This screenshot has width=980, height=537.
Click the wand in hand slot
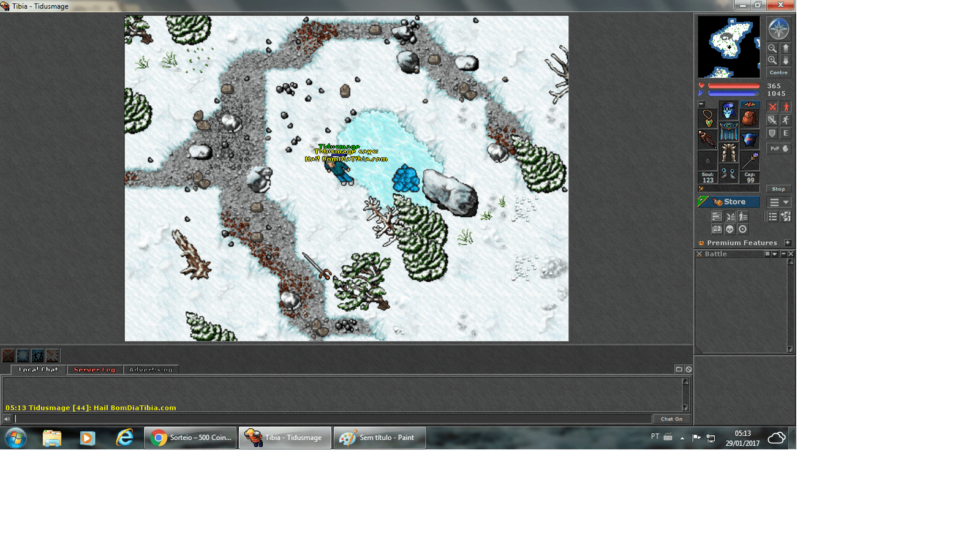coord(750,160)
